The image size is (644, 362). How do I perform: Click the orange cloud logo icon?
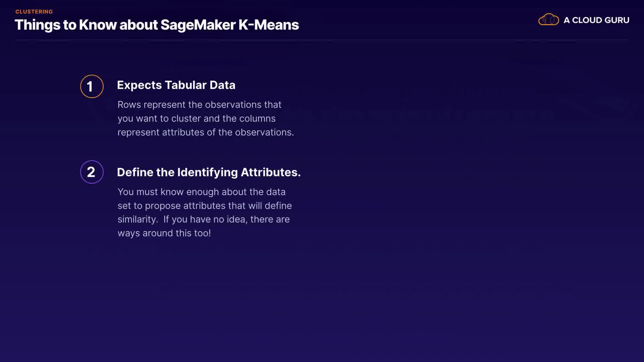tap(548, 20)
